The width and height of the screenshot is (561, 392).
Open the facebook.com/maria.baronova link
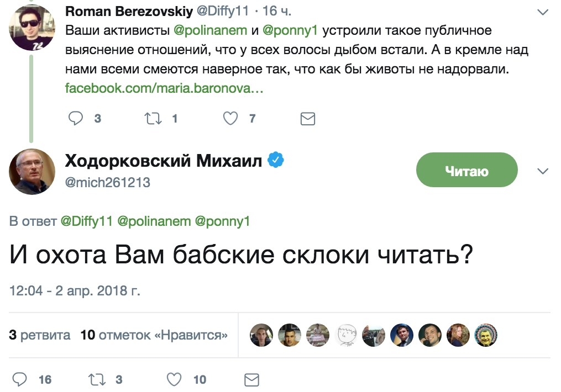click(x=164, y=88)
